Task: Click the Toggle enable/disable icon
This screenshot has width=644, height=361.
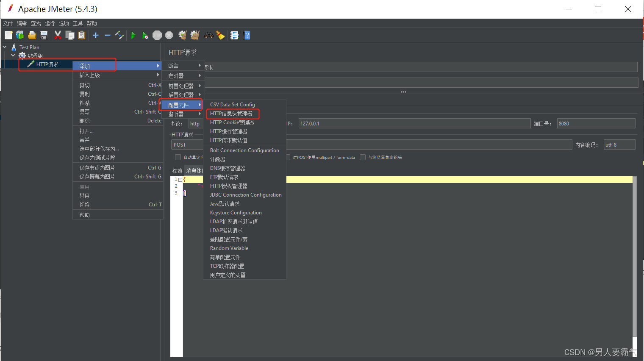Action: coord(119,35)
